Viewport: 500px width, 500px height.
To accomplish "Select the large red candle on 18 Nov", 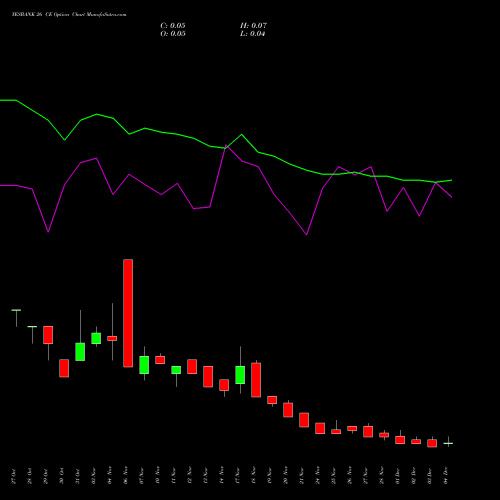I will pos(256,380).
